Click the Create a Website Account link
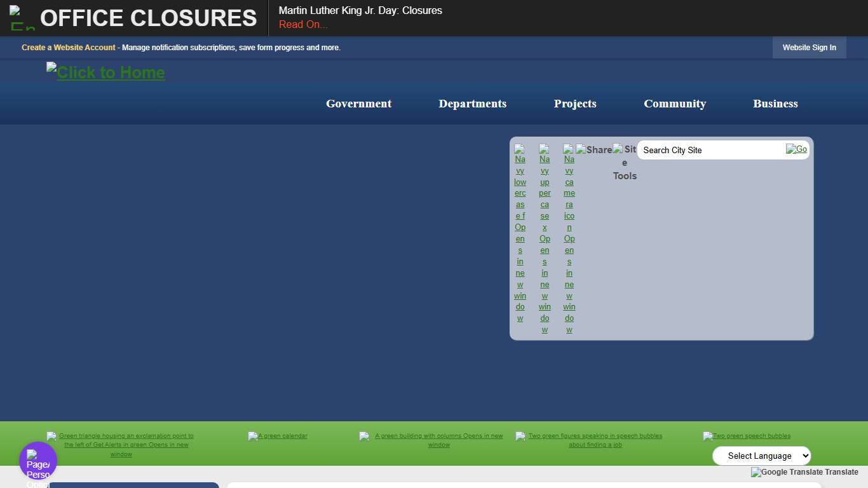Viewport: 868px width, 488px height. click(69, 48)
